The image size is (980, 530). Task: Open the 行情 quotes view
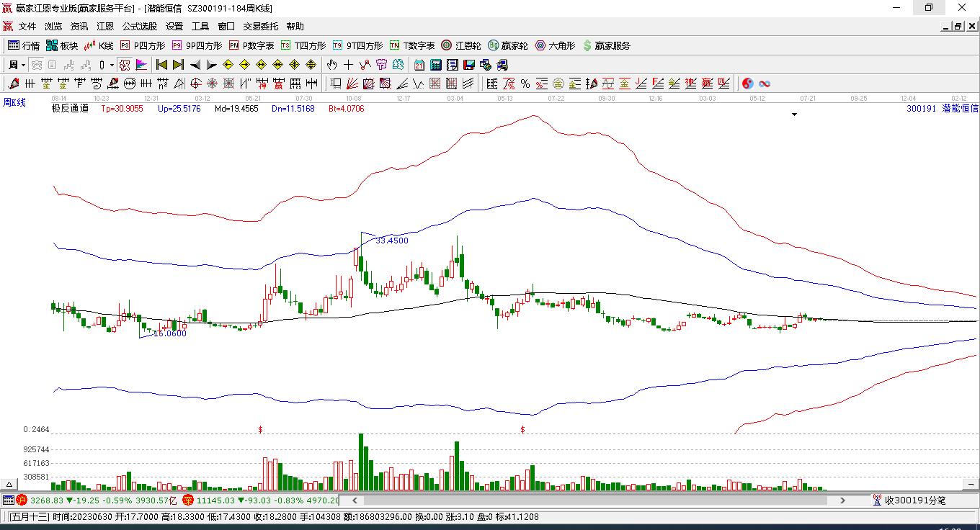[x=24, y=45]
